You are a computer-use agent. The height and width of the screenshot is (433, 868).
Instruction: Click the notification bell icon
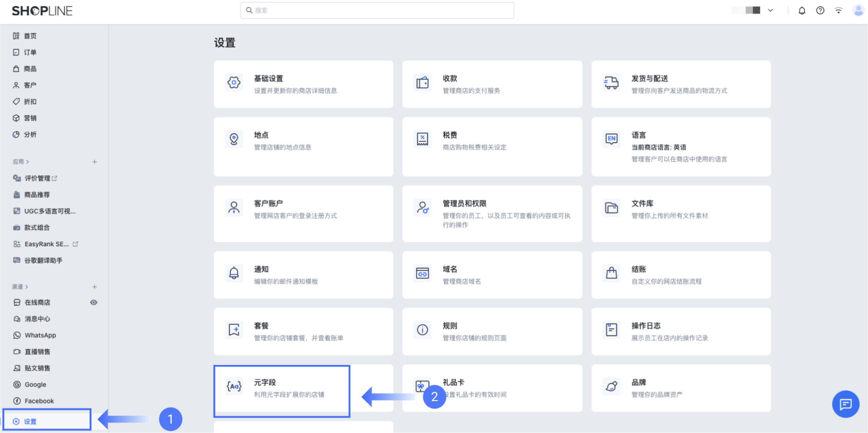coord(802,10)
